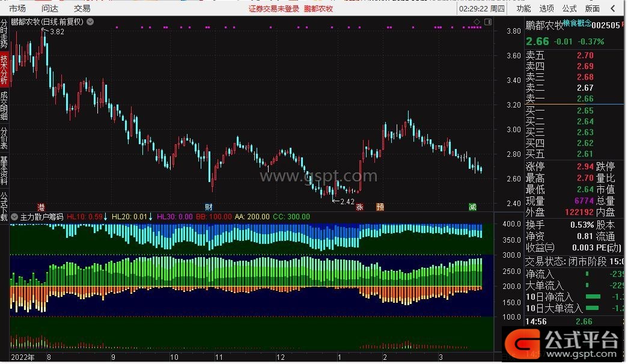Screen dimensions: 628x364
Task: Click the 买一 price 2.65
Action: (585, 111)
